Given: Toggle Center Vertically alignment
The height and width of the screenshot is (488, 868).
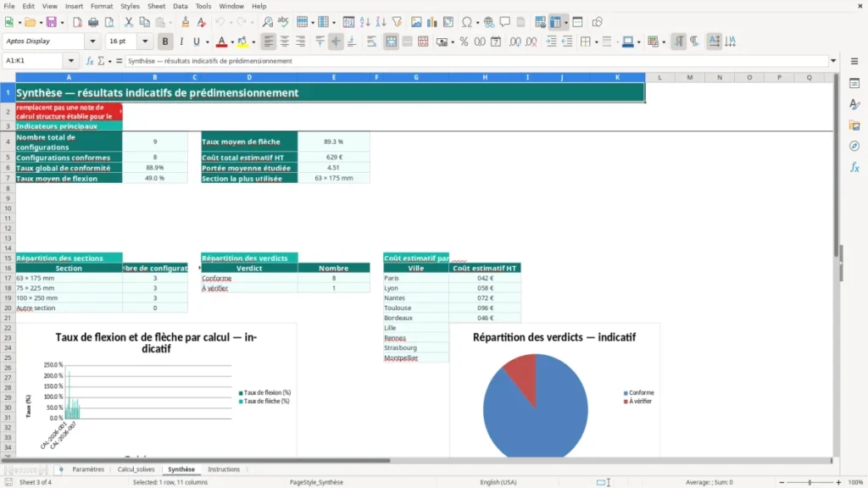Looking at the screenshot, I should pyautogui.click(x=336, y=42).
